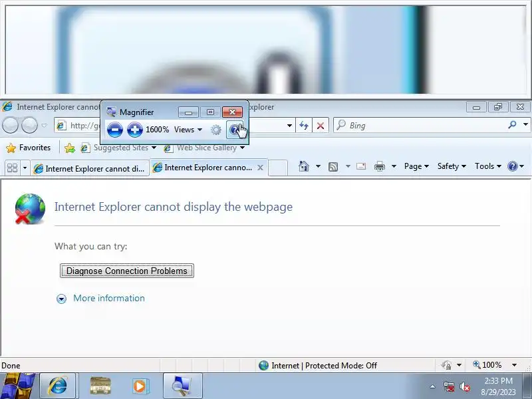This screenshot has width=532, height=399.
Task: Click the search magnifying glass icon
Action: tap(512, 125)
